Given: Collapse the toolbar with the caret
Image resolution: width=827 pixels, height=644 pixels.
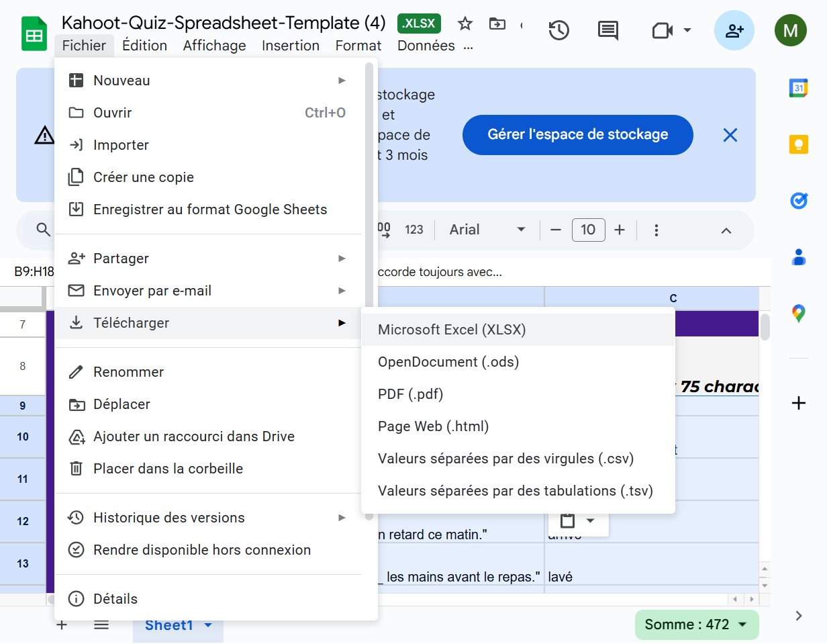Looking at the screenshot, I should 726,230.
